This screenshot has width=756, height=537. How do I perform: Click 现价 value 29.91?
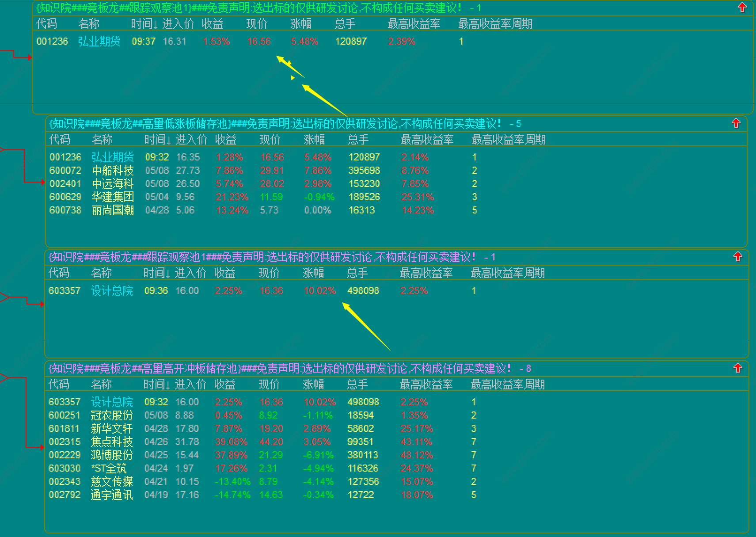click(272, 171)
